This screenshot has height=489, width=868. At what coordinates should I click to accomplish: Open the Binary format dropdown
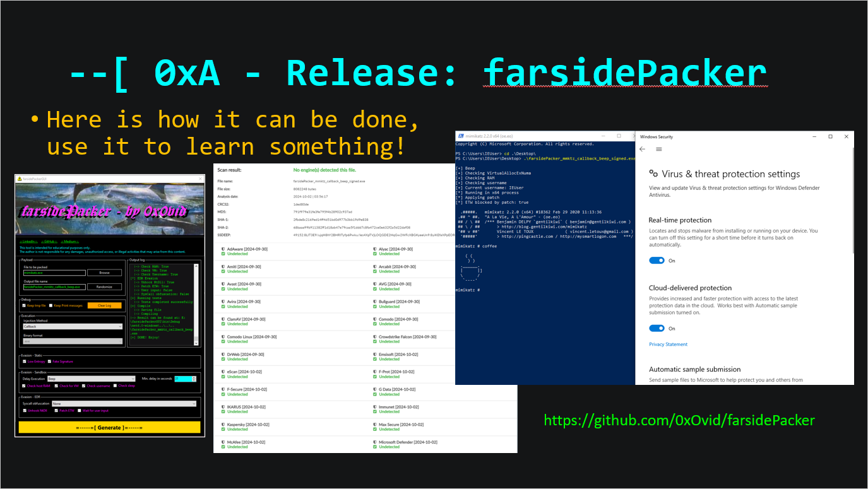tap(73, 341)
